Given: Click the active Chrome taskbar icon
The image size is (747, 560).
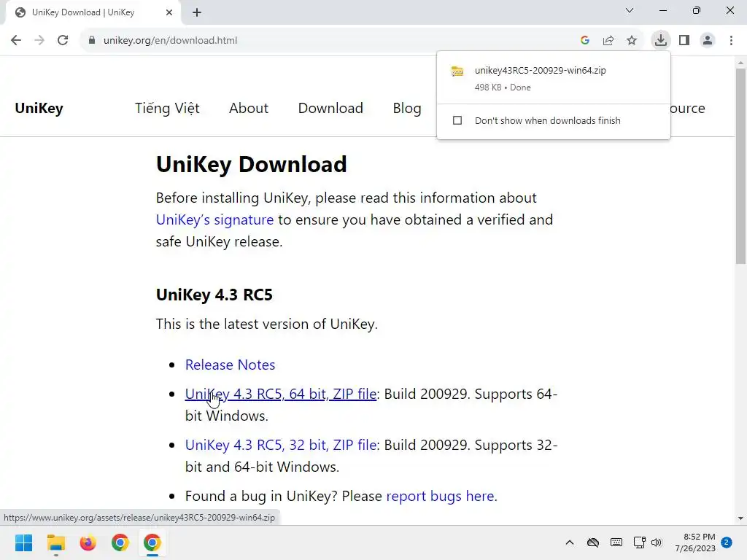Looking at the screenshot, I should tap(152, 542).
